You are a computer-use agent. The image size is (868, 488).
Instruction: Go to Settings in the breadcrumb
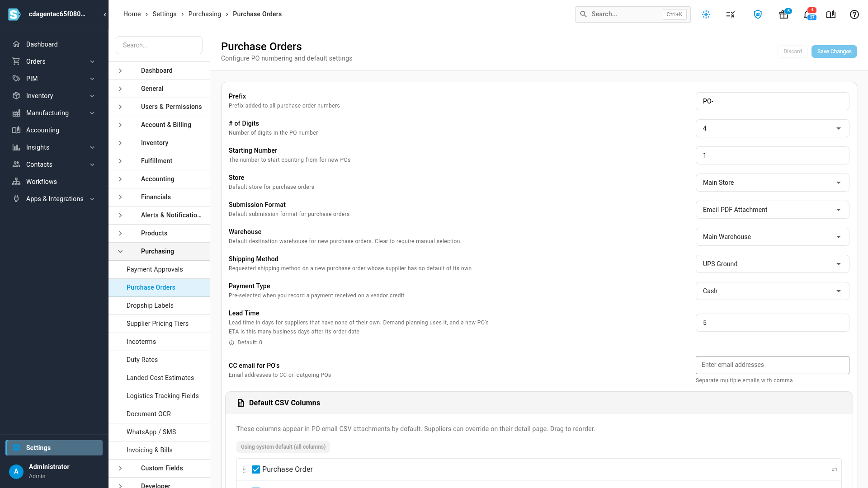tap(165, 14)
